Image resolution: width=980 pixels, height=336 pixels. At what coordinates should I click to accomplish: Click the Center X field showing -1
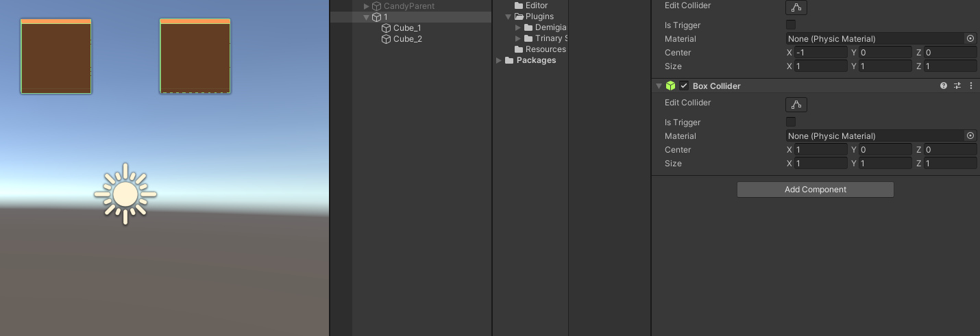click(x=821, y=53)
